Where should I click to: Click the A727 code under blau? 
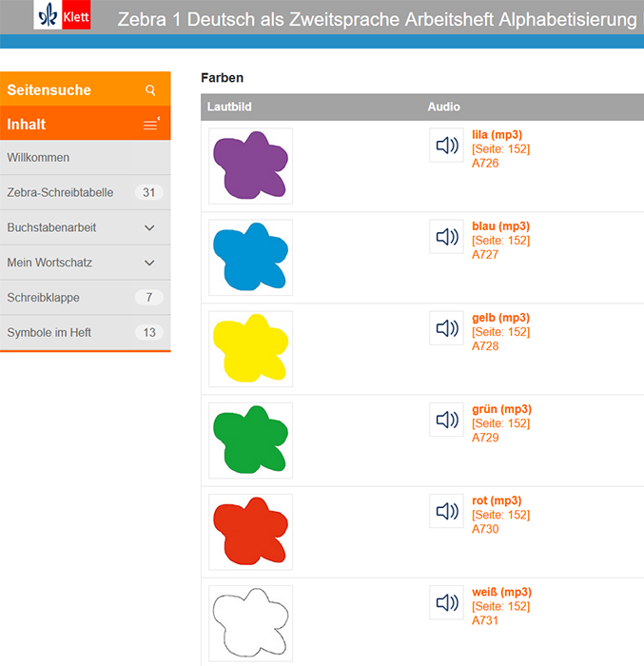click(485, 254)
